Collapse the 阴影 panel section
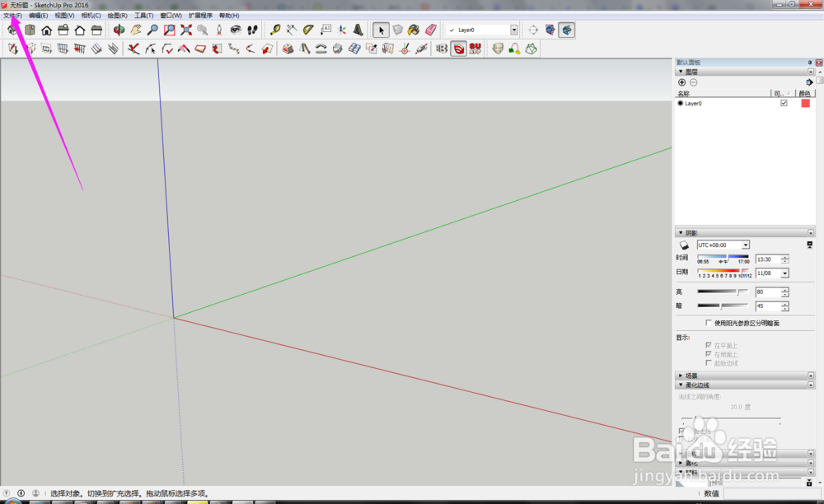Screen dimensions: 824x504 (681, 232)
